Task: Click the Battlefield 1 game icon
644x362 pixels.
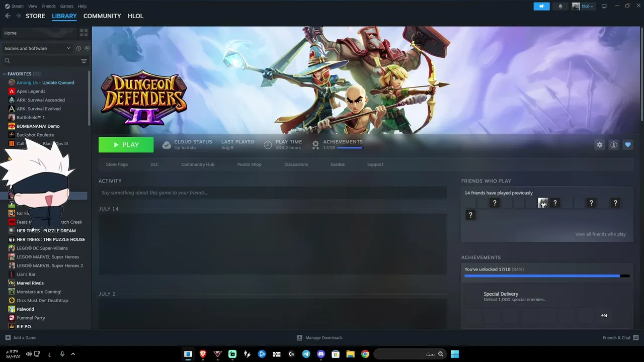Action: coord(12,117)
